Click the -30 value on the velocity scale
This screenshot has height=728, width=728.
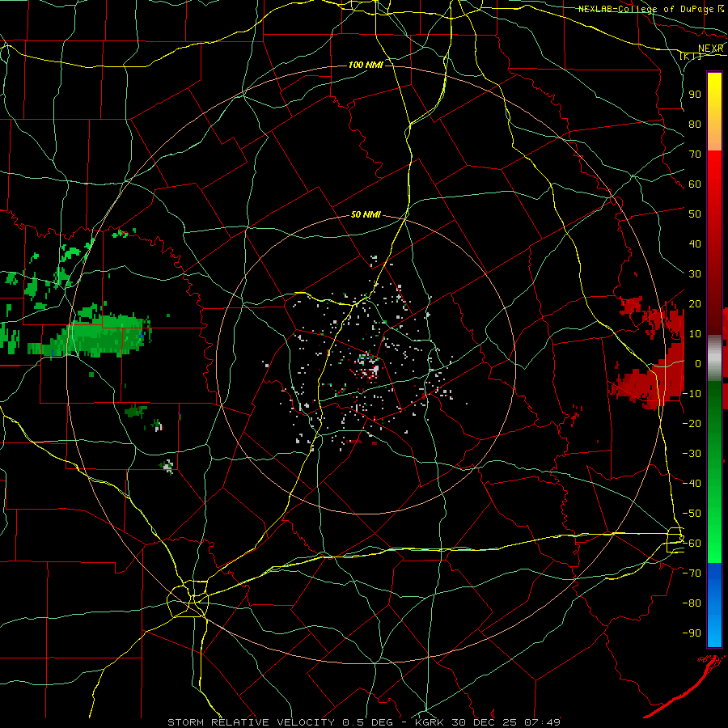[692, 454]
